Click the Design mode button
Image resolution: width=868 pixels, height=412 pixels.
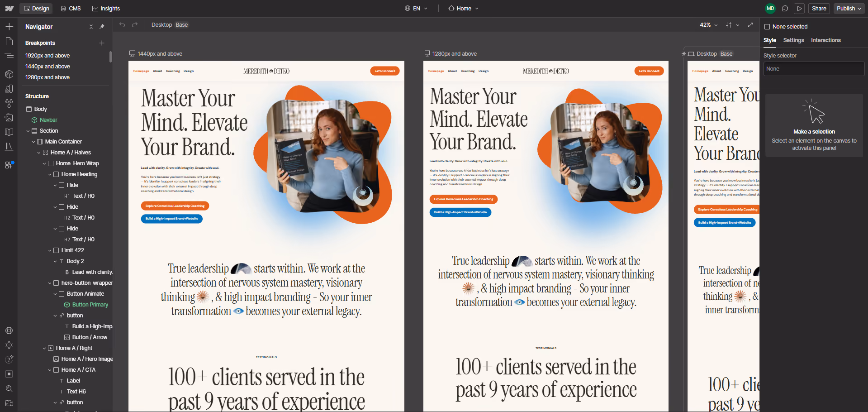tap(36, 9)
